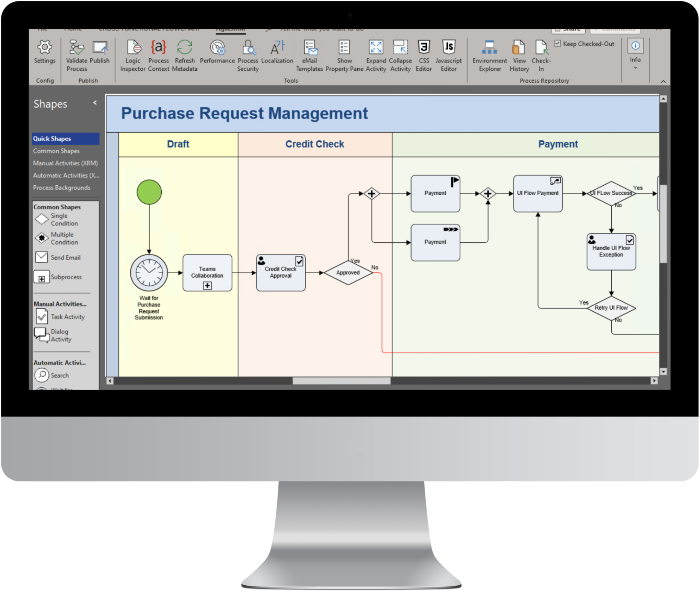This screenshot has height=592, width=700.
Task: Click Expand Activity in the ribbon
Action: 376,55
